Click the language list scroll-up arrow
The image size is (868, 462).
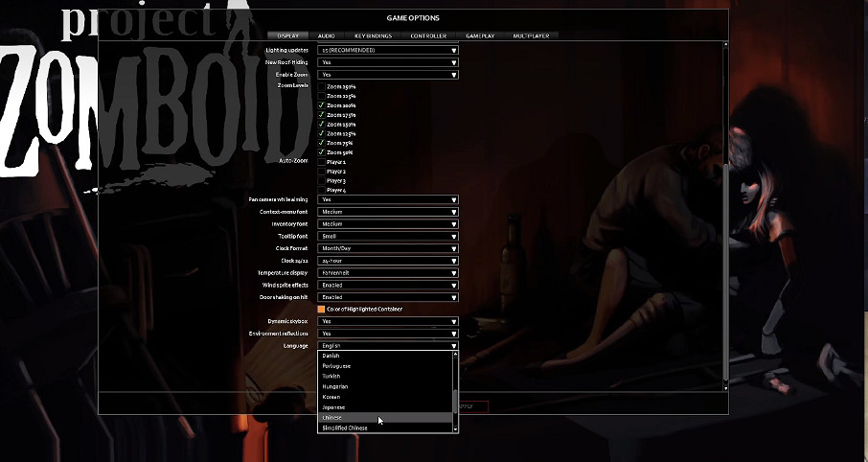[455, 354]
